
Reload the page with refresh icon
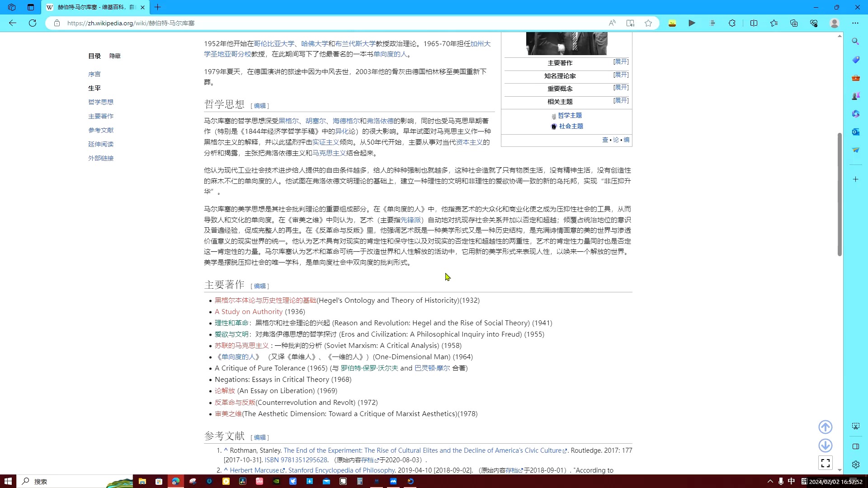[x=33, y=23]
